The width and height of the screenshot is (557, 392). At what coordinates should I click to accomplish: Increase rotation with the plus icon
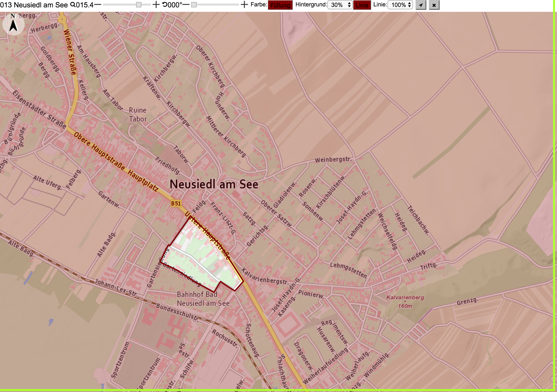tap(244, 4)
